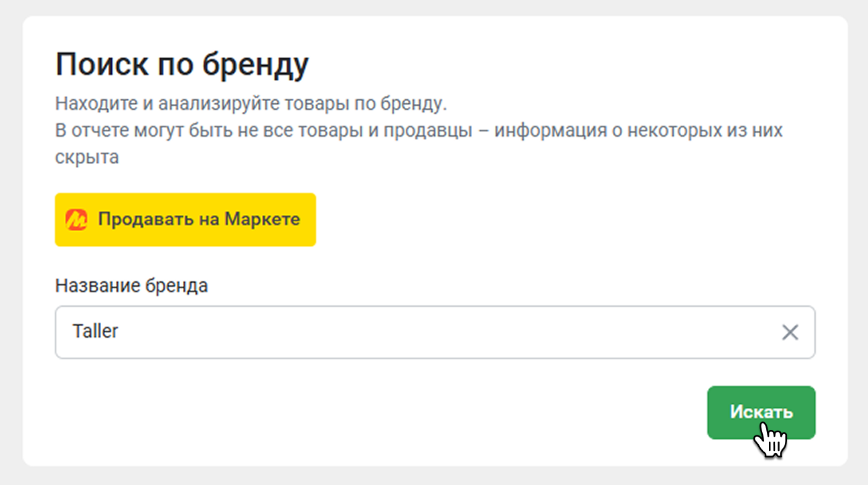Click the line "Находите и анализируйте товары по бренду."
This screenshot has width=868, height=485.
pyautogui.click(x=250, y=105)
